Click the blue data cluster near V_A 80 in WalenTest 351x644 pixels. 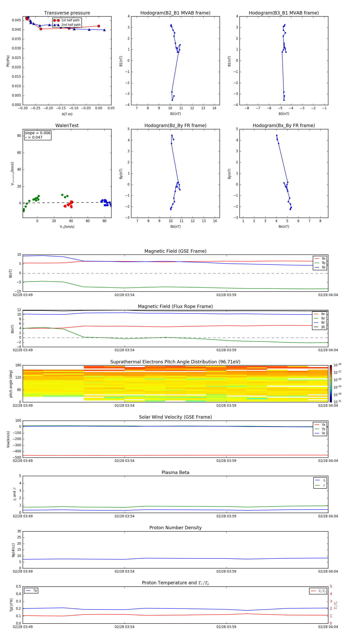(x=106, y=203)
